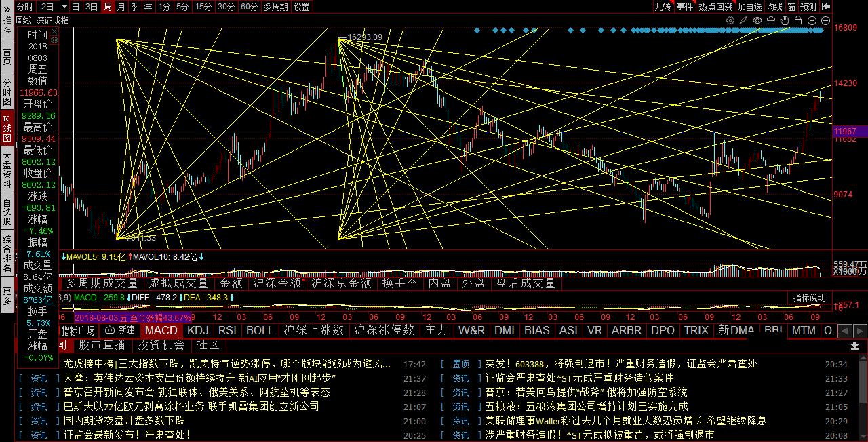Switch to 社区 community tab
868x442 pixels.
pyautogui.click(x=208, y=345)
